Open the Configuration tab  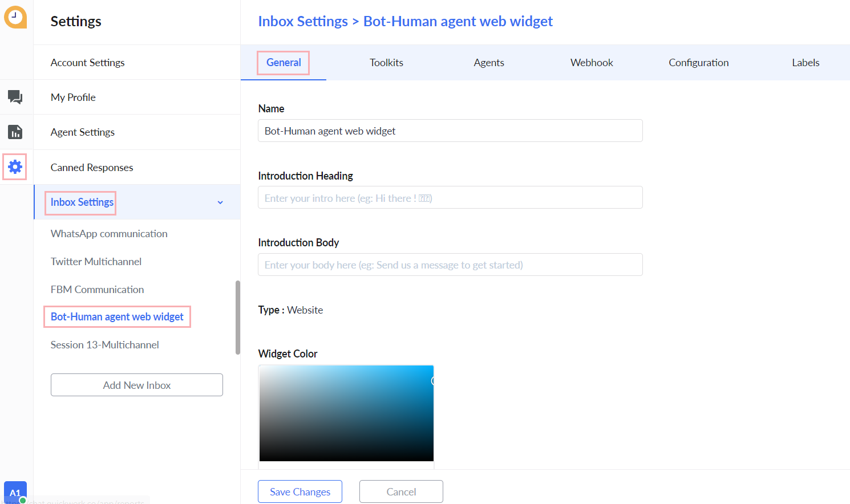pos(698,63)
